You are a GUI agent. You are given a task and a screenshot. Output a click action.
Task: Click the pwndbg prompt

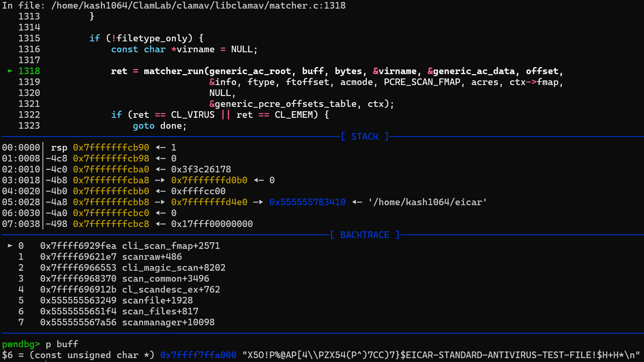21,344
